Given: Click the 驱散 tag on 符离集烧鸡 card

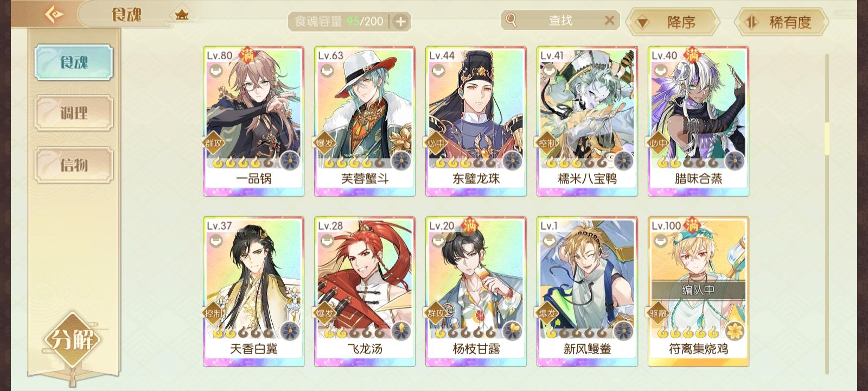Looking at the screenshot, I should tap(658, 313).
